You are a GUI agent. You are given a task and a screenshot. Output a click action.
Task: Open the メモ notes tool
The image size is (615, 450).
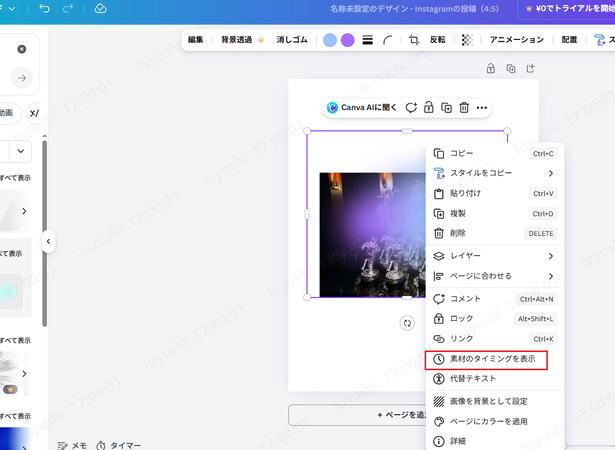click(72, 445)
